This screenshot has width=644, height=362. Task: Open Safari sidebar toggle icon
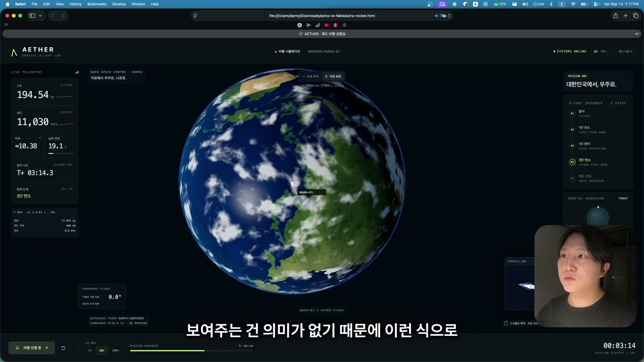32,16
